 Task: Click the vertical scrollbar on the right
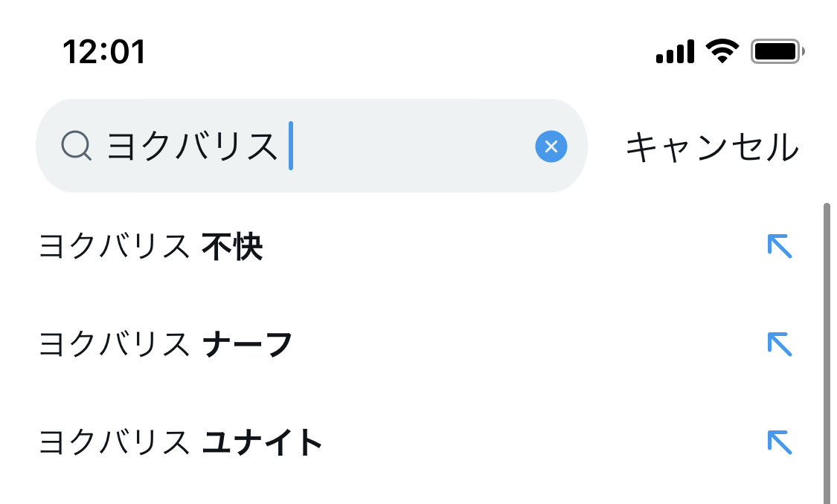(827, 349)
